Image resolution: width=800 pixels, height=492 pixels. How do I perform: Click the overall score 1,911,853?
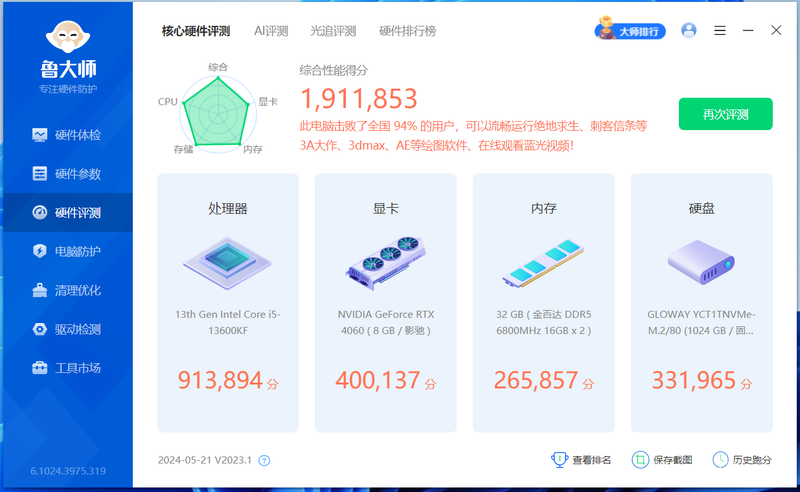click(x=359, y=99)
